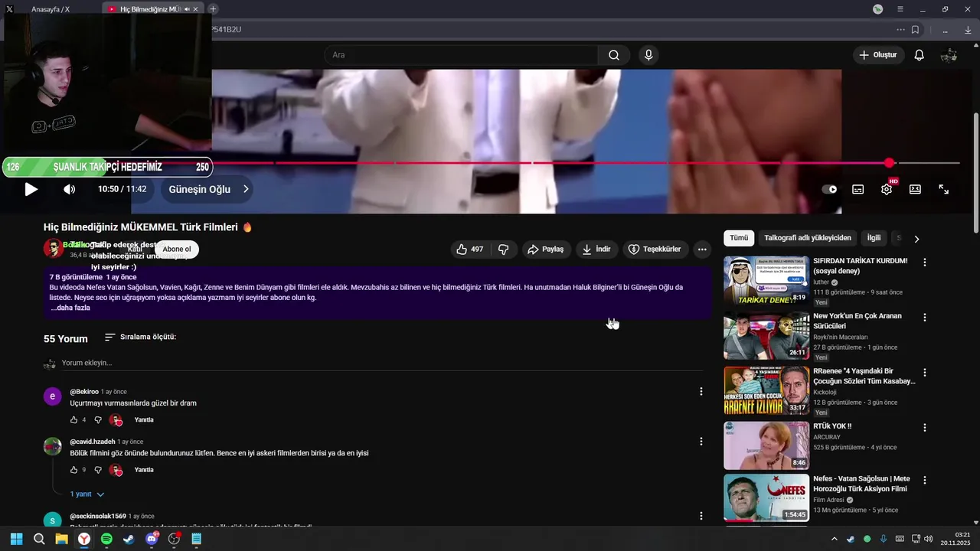The height and width of the screenshot is (551, 980).
Task: Open the Oluştur create menu
Action: click(x=878, y=55)
